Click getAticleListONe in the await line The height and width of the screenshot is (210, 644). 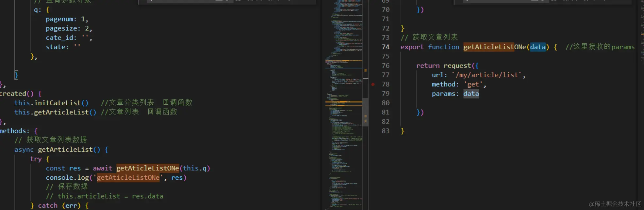(x=148, y=168)
